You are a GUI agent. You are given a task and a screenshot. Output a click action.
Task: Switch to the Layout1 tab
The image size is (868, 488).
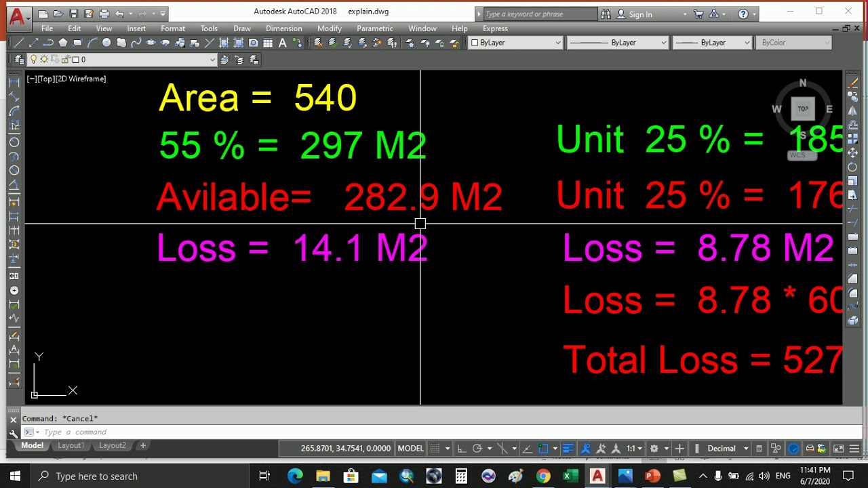[71, 445]
